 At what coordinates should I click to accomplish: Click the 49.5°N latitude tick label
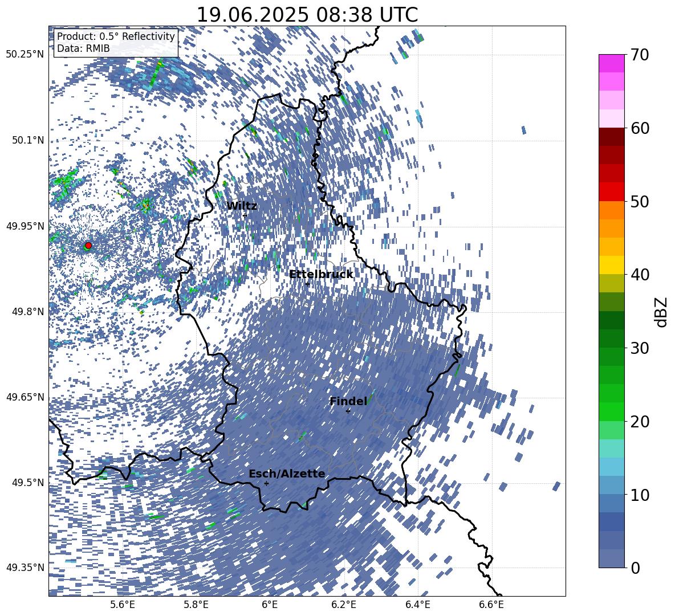[x=28, y=483]
